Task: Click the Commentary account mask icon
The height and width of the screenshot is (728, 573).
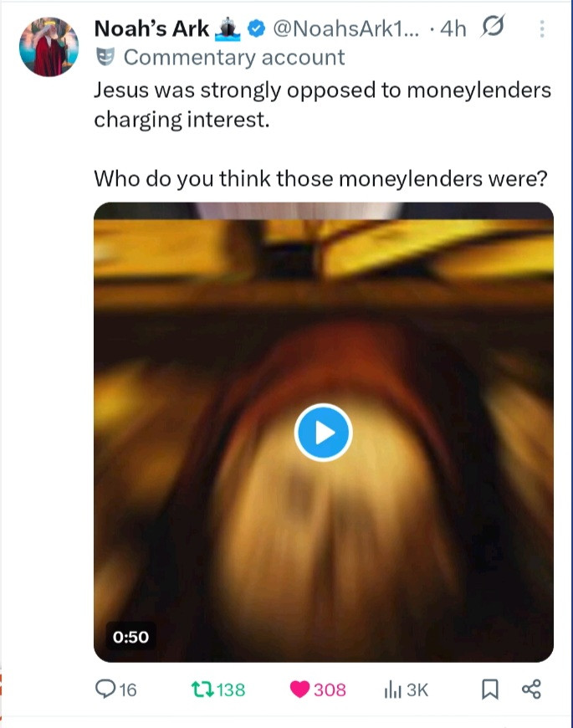Action: [105, 57]
